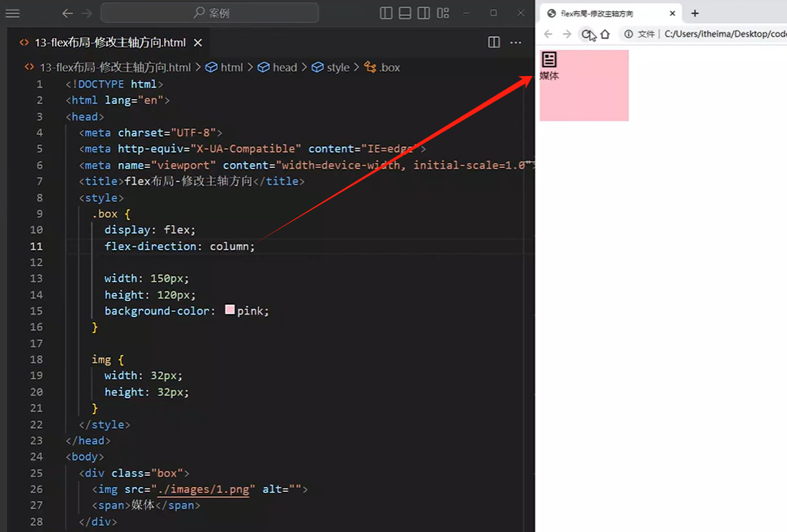Go forward in VS Code editor history
The image size is (787, 532).
87,13
